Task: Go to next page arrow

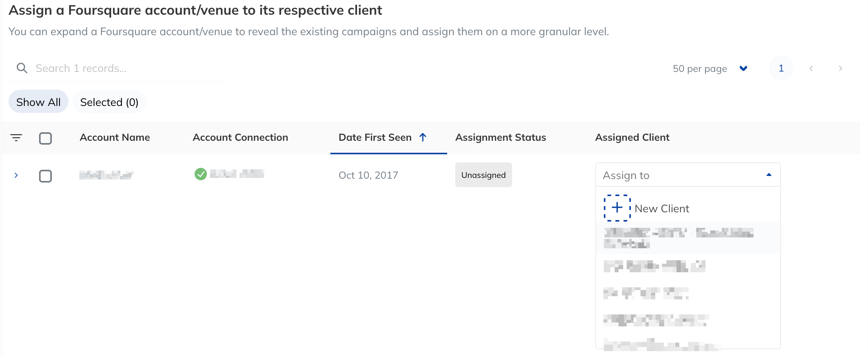Action: tap(840, 68)
